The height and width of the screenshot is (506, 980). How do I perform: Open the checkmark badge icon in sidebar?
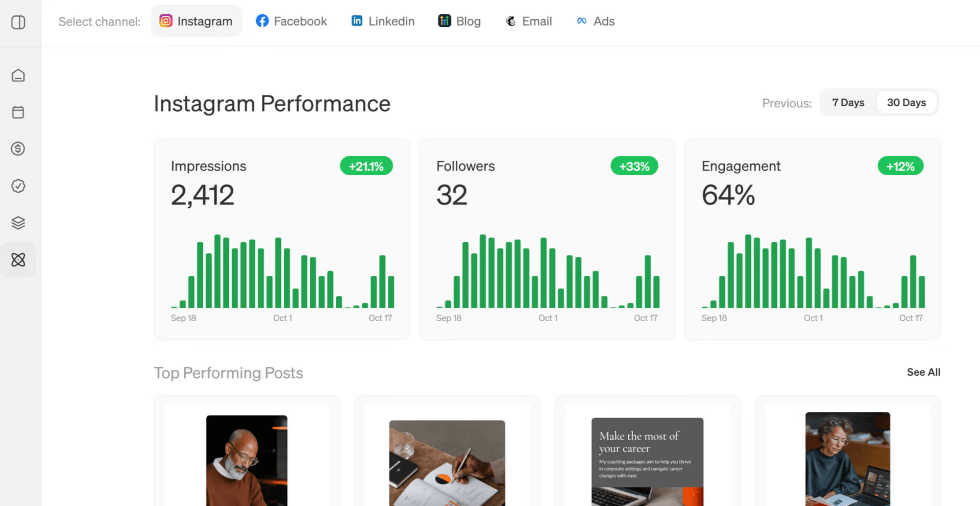(x=18, y=186)
